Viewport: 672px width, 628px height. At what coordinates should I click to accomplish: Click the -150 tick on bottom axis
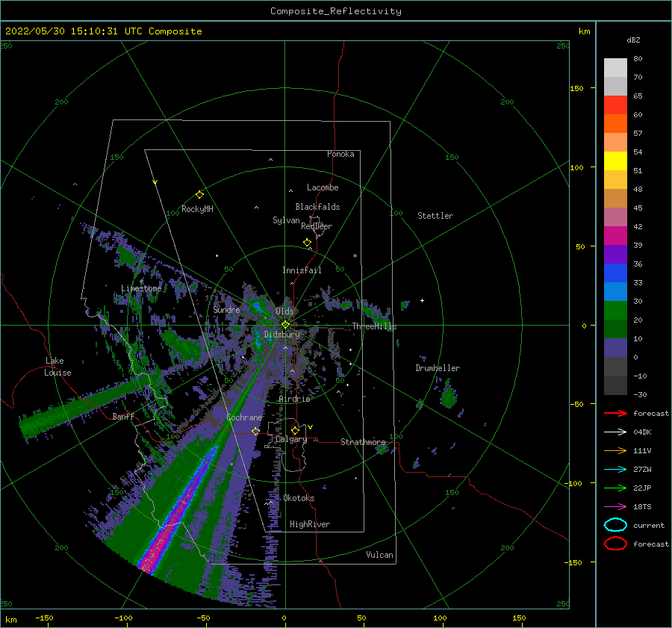click(44, 618)
